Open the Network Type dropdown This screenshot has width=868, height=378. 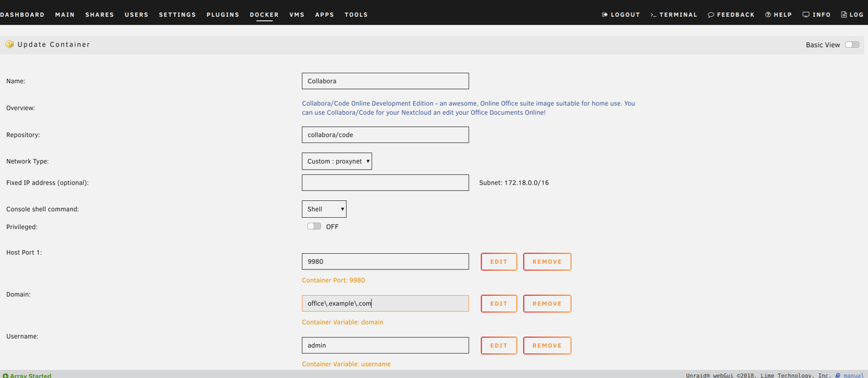click(337, 162)
